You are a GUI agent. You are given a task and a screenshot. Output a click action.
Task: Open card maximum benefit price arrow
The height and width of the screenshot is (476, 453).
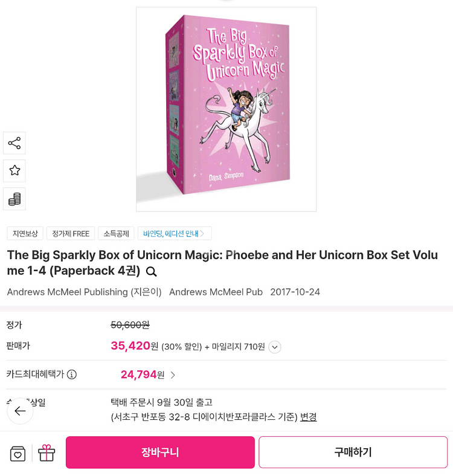point(173,375)
